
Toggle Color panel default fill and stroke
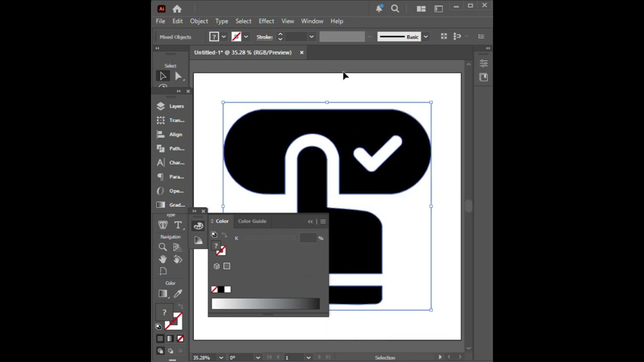pos(214,235)
